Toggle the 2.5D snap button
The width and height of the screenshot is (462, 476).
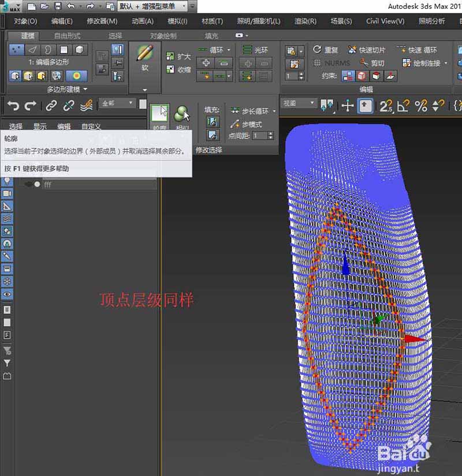(385, 106)
